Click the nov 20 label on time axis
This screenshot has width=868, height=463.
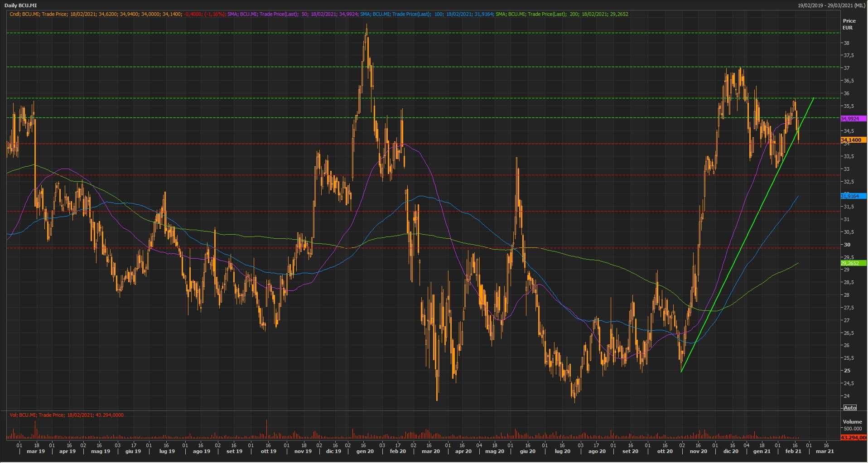698,451
